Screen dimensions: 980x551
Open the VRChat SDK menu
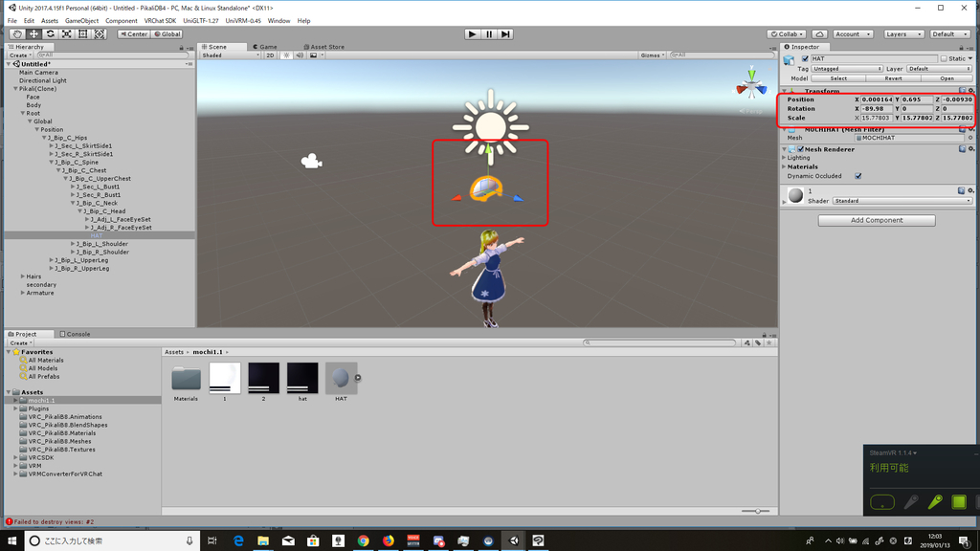pyautogui.click(x=160, y=21)
